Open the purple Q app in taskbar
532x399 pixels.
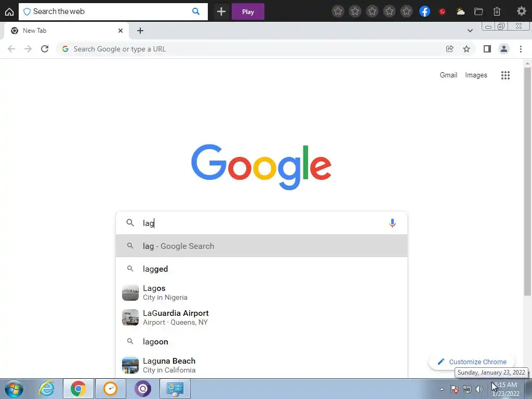[x=142, y=389]
